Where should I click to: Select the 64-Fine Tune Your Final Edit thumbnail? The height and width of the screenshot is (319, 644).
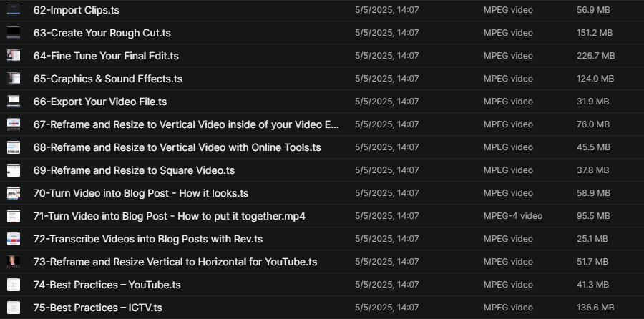click(x=14, y=56)
